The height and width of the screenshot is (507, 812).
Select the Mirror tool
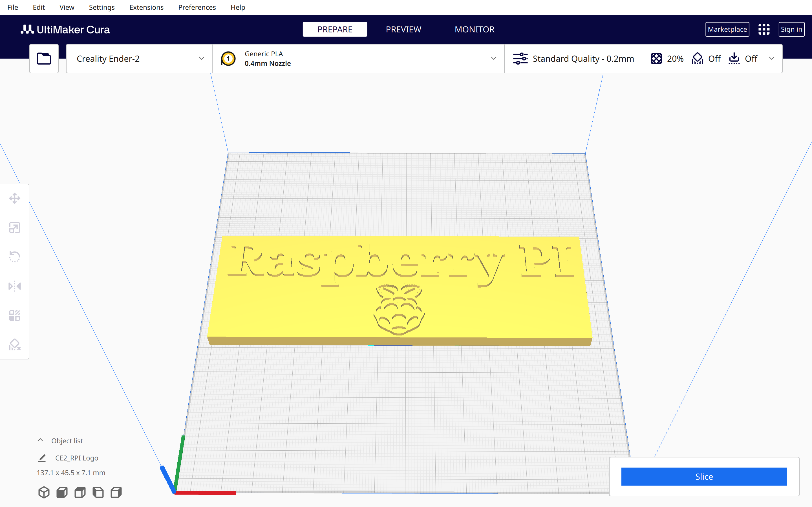coord(14,286)
